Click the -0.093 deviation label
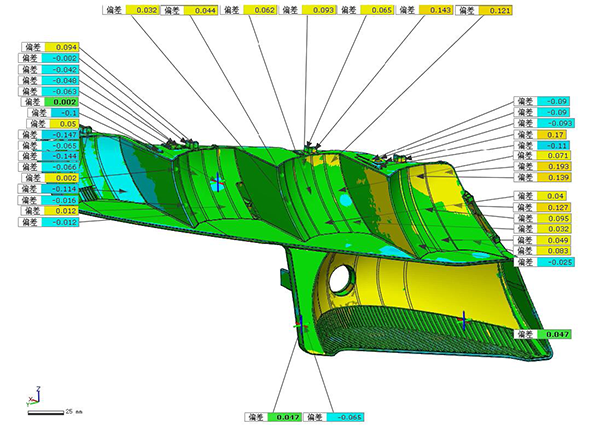This screenshot has width=600, height=425. point(555,123)
